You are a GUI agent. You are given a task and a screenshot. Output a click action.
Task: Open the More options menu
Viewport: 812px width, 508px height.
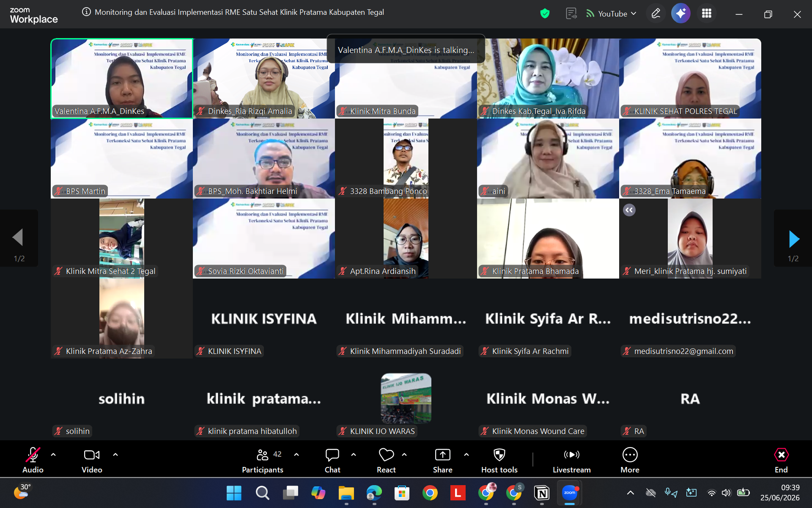click(630, 460)
